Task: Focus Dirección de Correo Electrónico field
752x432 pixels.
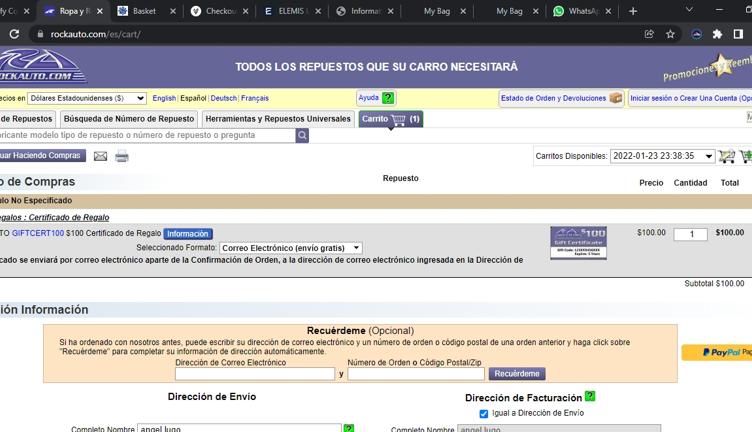Action: click(255, 374)
